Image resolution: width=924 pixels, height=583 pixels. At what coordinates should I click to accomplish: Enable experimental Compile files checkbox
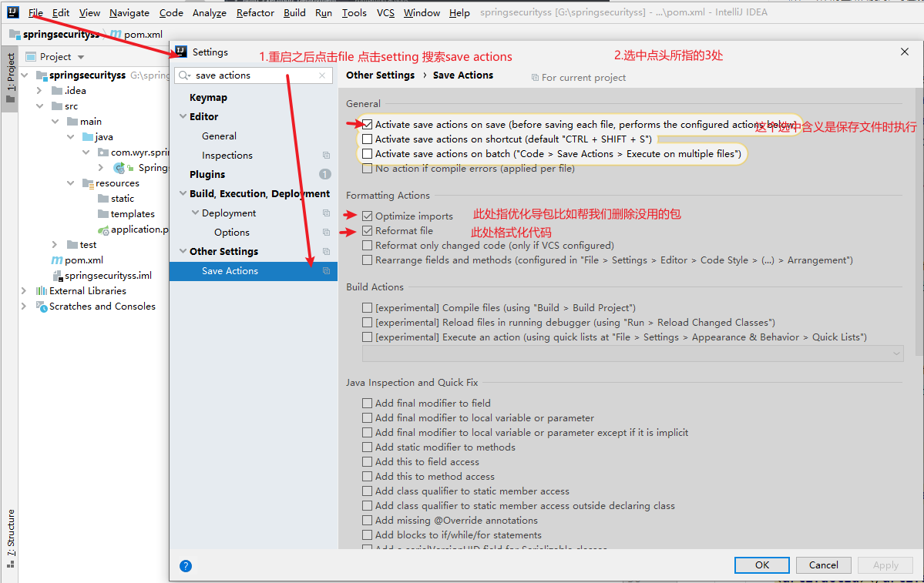click(367, 308)
